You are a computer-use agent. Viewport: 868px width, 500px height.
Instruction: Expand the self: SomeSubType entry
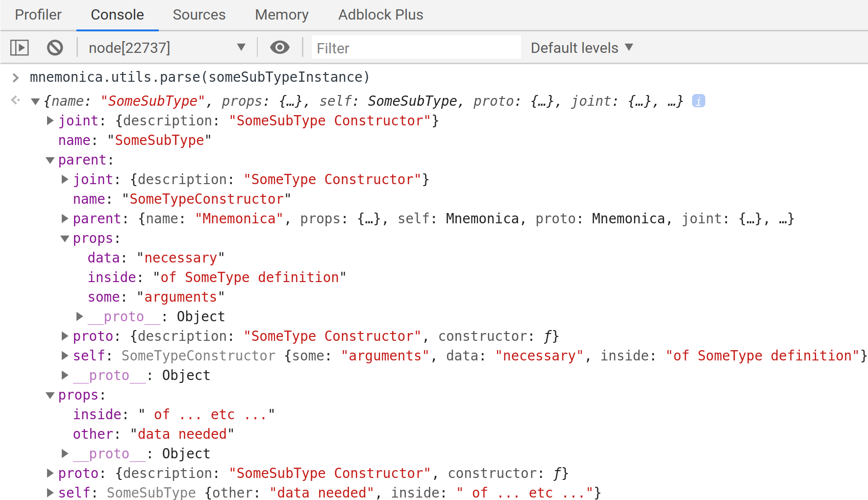click(x=50, y=493)
